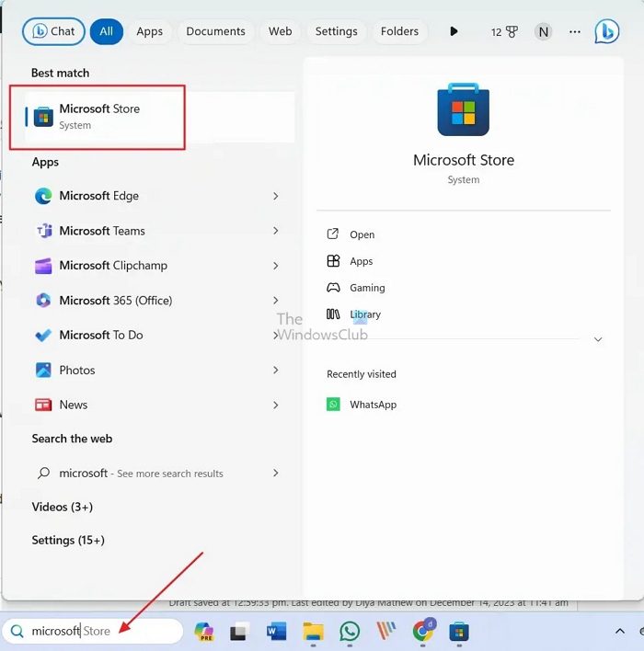Switch to the Settings filter tab

point(336,31)
